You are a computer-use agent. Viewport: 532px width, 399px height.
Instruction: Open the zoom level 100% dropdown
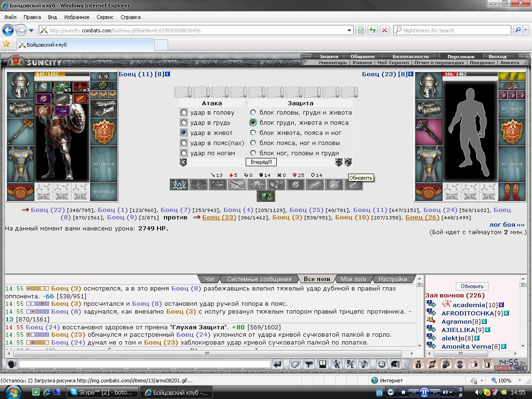[520, 381]
